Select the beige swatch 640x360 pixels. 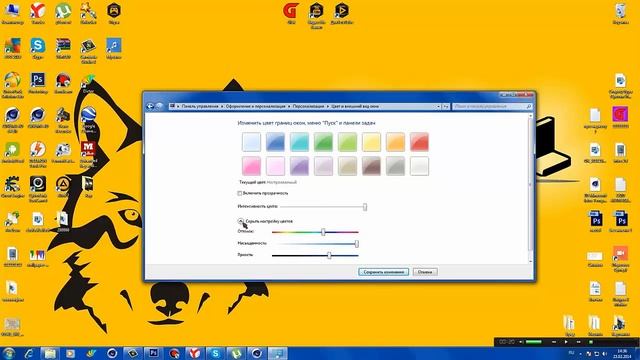click(347, 166)
